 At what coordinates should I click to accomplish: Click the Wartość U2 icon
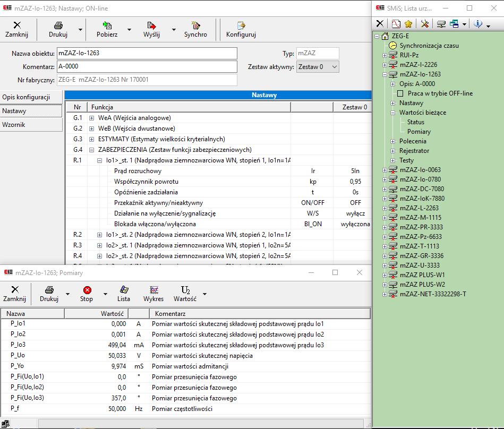[185, 290]
